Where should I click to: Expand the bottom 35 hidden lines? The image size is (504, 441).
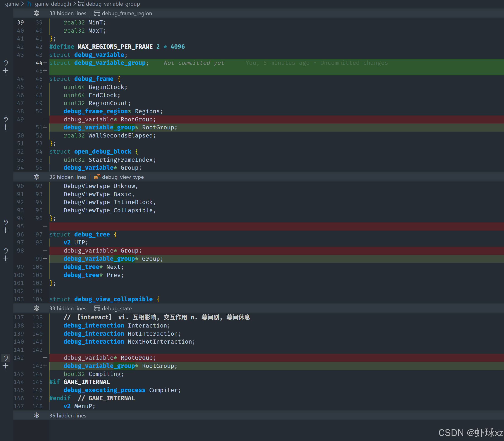click(36, 416)
